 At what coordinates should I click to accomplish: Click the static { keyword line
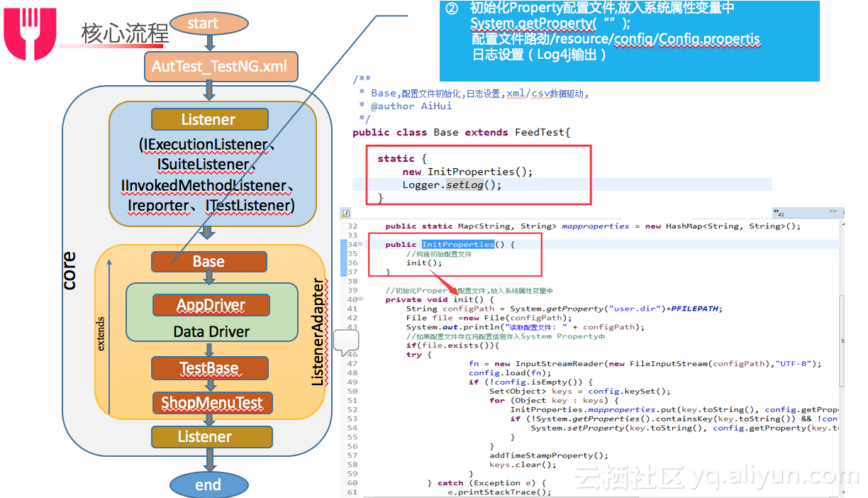[x=402, y=159]
